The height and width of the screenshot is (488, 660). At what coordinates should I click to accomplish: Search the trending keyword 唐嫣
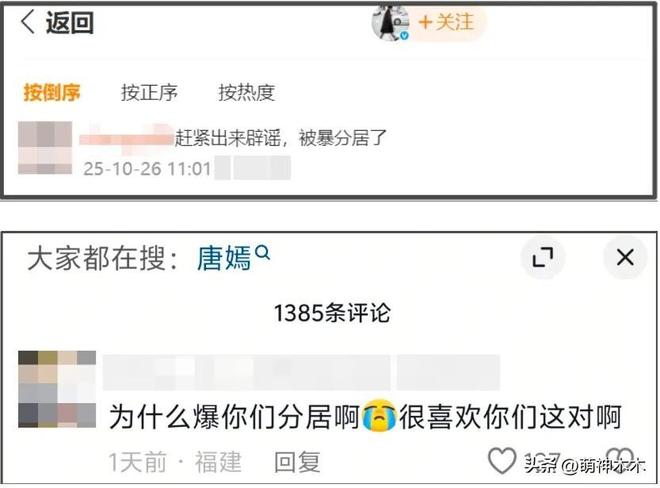tap(224, 258)
